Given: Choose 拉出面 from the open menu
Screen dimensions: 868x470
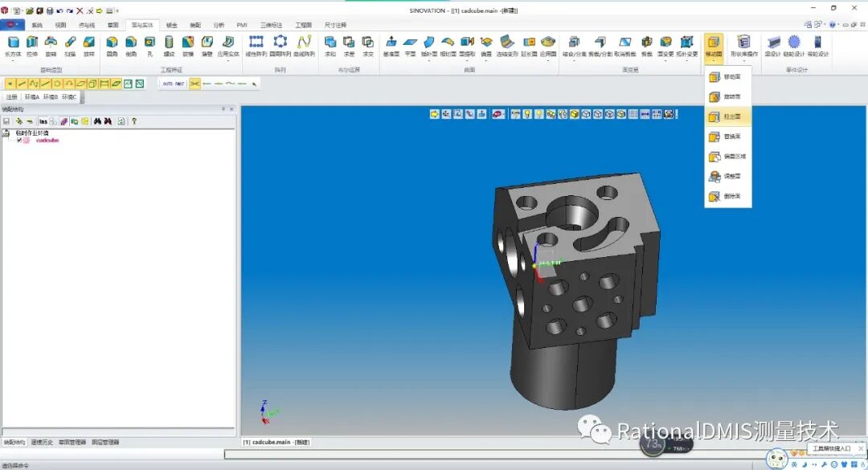Looking at the screenshot, I should [x=726, y=116].
